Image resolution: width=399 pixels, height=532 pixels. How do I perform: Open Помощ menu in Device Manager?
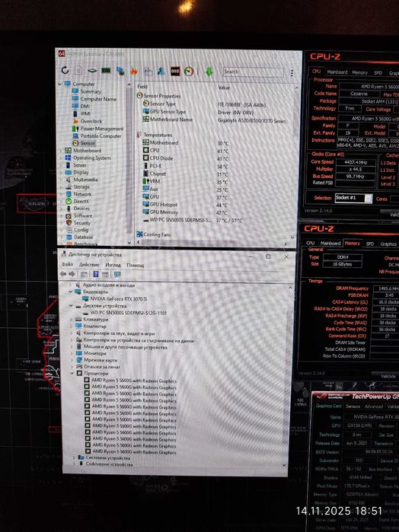[135, 265]
